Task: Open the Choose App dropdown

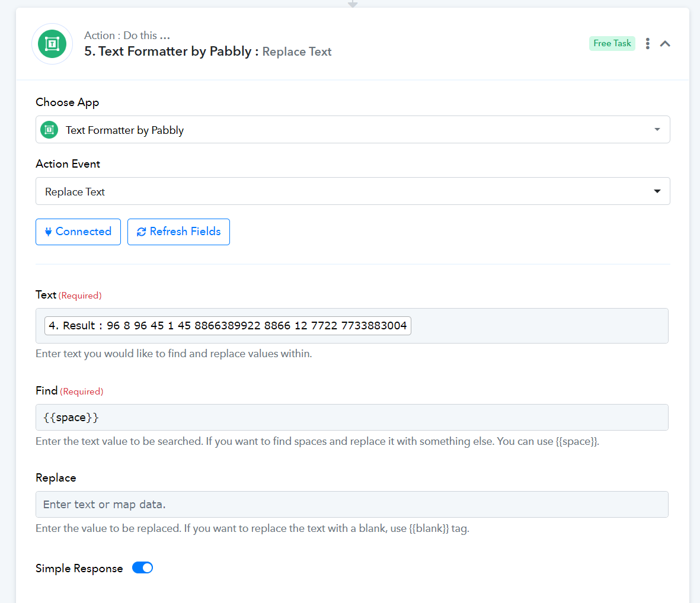Action: coord(353,129)
